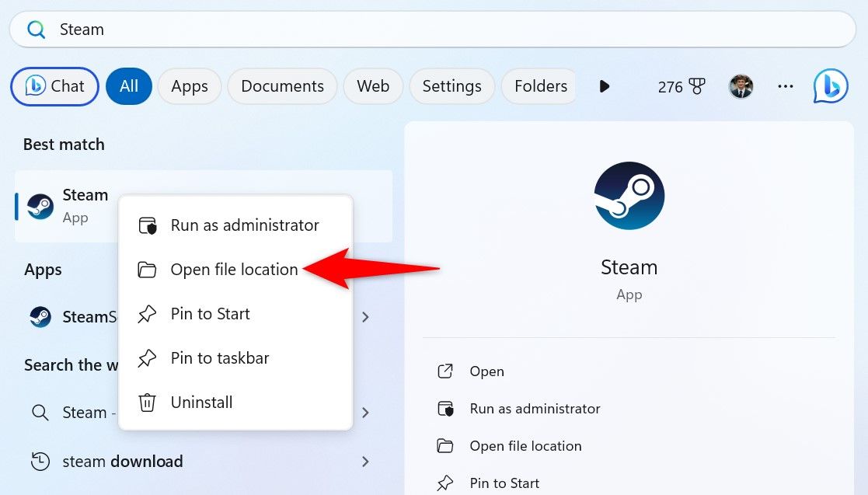Screen dimensions: 868x495
Task: Click the folder icon beside context-menu Open file location
Action: tap(147, 270)
